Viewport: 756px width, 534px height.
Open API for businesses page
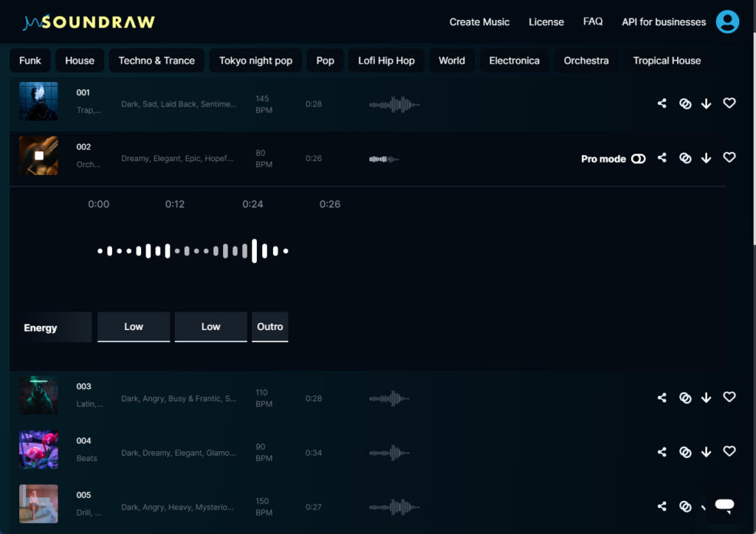pos(664,21)
